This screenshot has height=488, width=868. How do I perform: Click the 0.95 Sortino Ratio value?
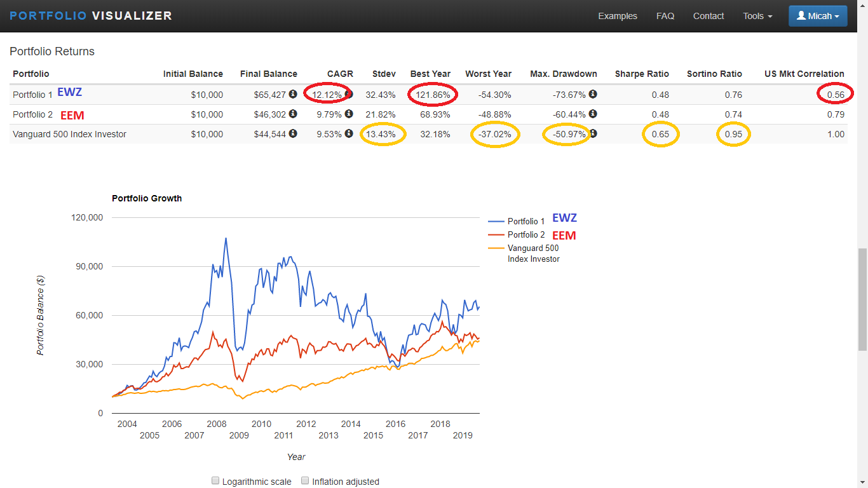point(733,134)
